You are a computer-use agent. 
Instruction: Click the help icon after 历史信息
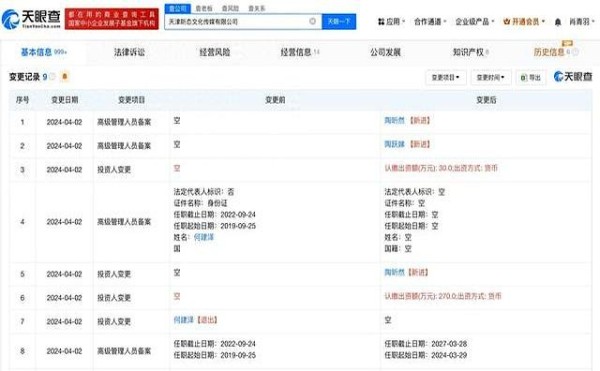pos(575,52)
